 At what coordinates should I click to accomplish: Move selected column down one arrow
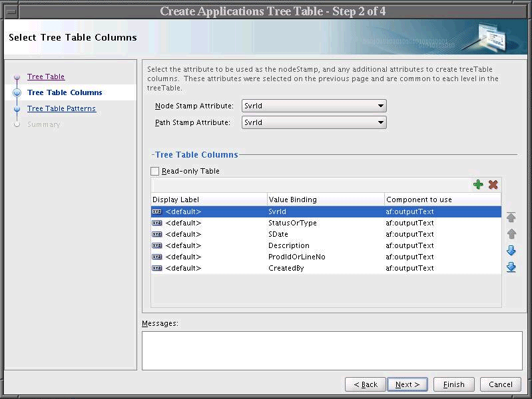(511, 251)
